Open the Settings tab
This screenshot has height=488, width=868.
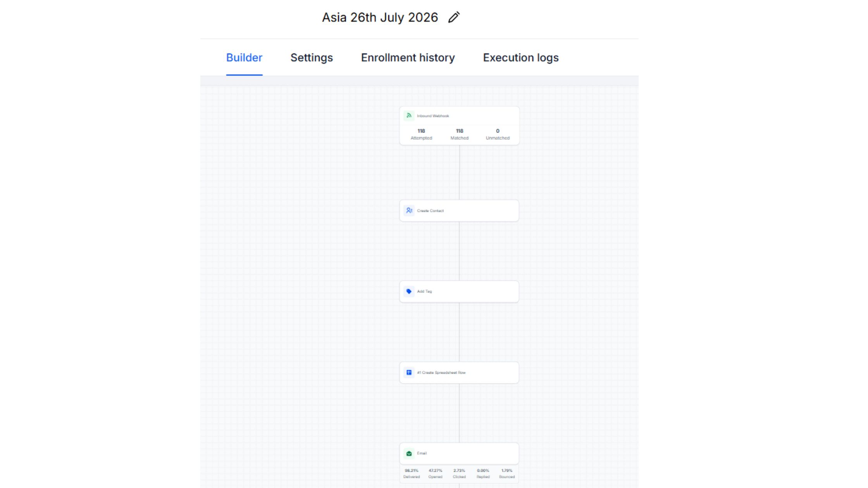click(x=312, y=58)
